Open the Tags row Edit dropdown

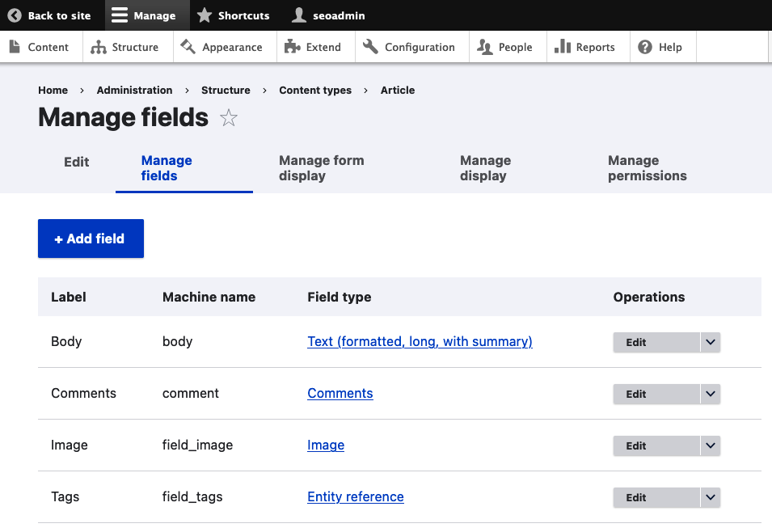(x=710, y=497)
